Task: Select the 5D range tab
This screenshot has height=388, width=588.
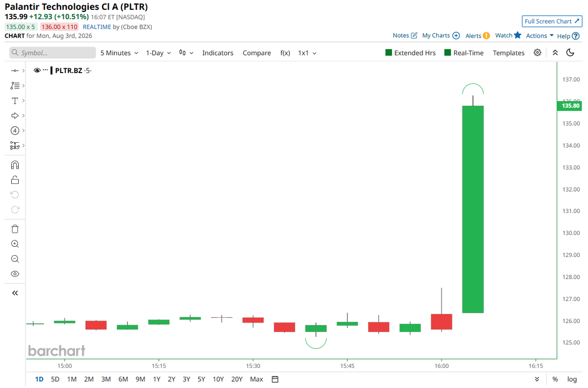Action: pos(55,379)
